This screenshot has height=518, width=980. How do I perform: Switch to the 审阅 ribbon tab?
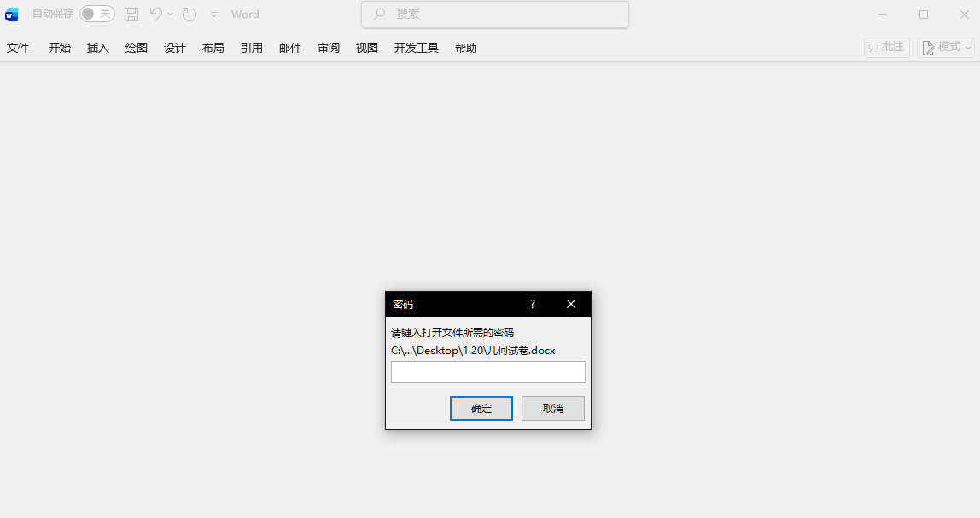click(x=328, y=48)
